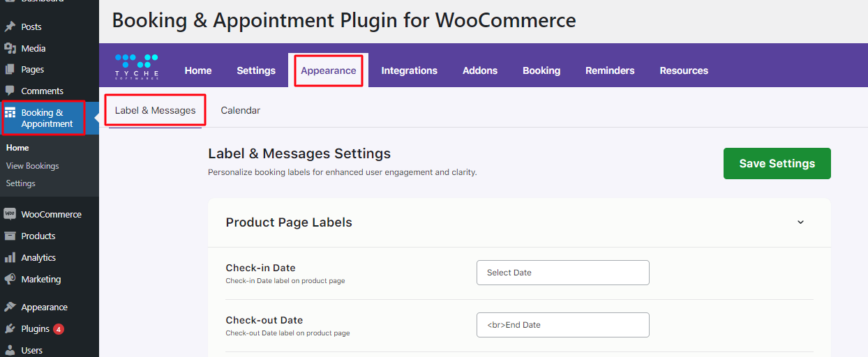Click the Check-in Date label input field
Viewport: 868px width, 357px height.
point(563,273)
